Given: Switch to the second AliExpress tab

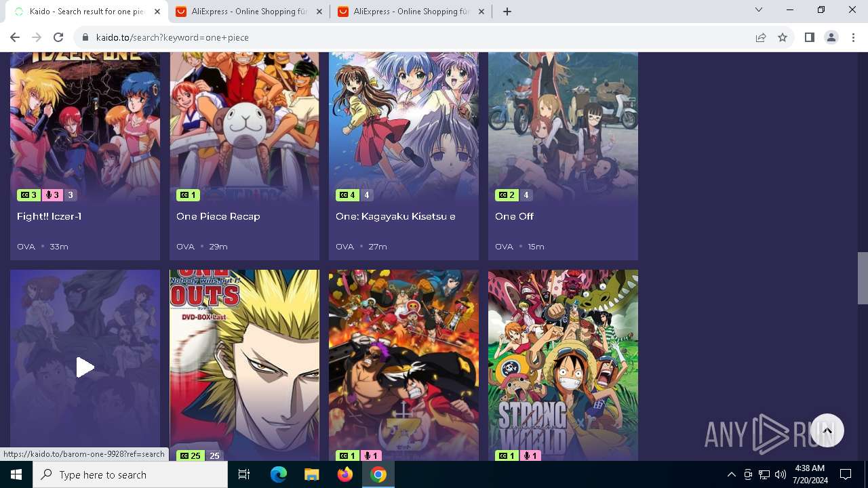Looking at the screenshot, I should 412,12.
